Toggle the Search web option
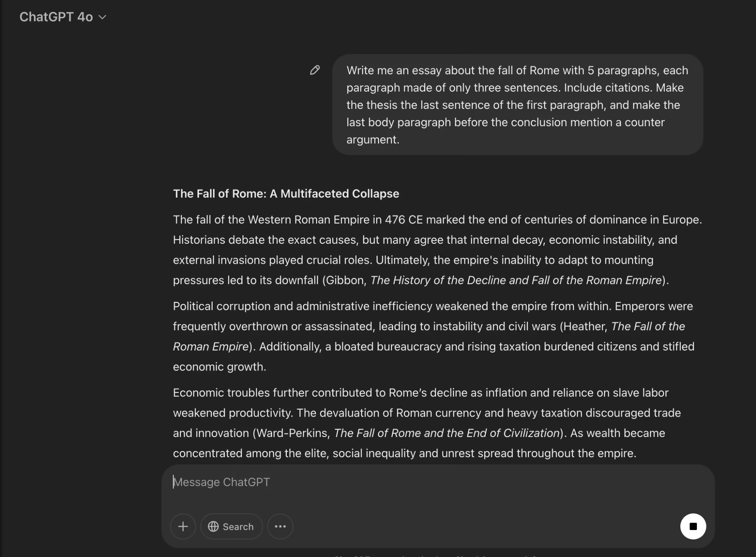Screen dimensions: 756x557 pyautogui.click(x=231, y=526)
